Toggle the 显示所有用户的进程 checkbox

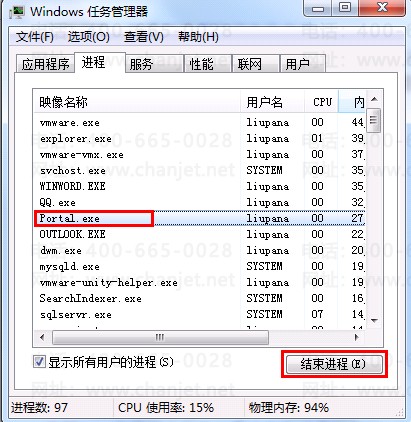(39, 362)
